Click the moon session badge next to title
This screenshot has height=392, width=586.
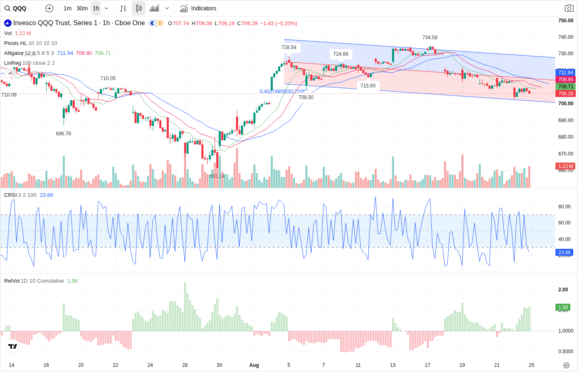coord(152,23)
